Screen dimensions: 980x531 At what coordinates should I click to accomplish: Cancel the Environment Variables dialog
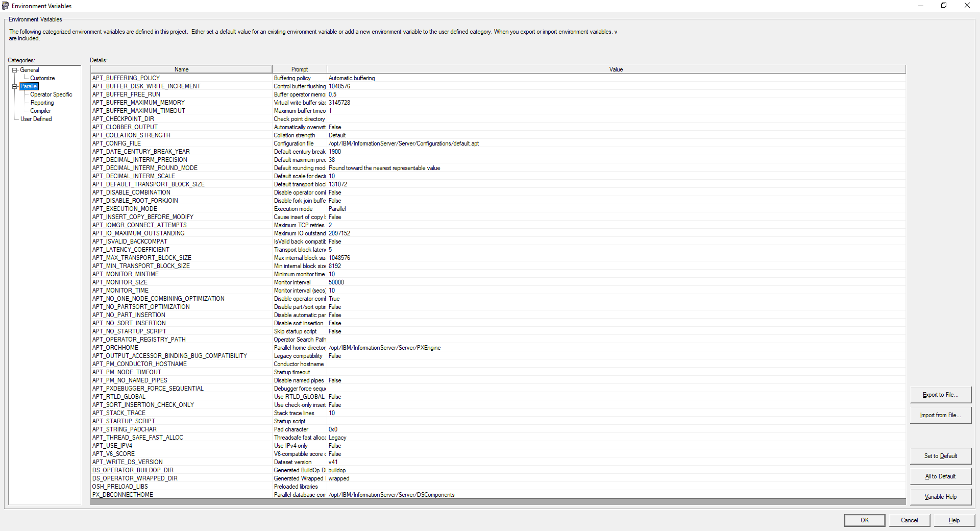click(x=909, y=520)
